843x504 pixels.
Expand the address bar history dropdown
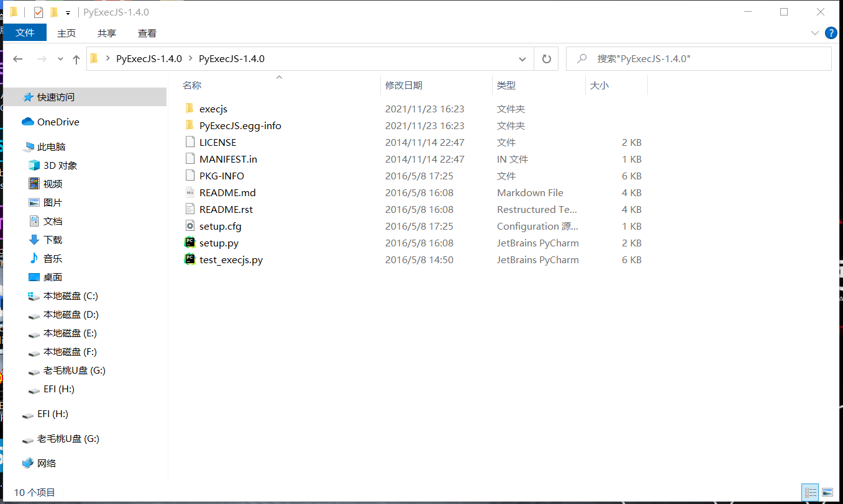522,58
